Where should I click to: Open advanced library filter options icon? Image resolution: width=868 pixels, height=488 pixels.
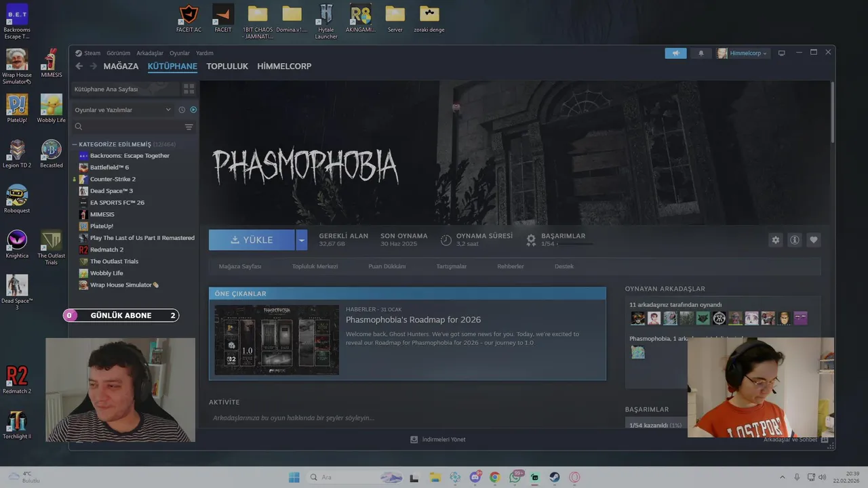click(189, 127)
